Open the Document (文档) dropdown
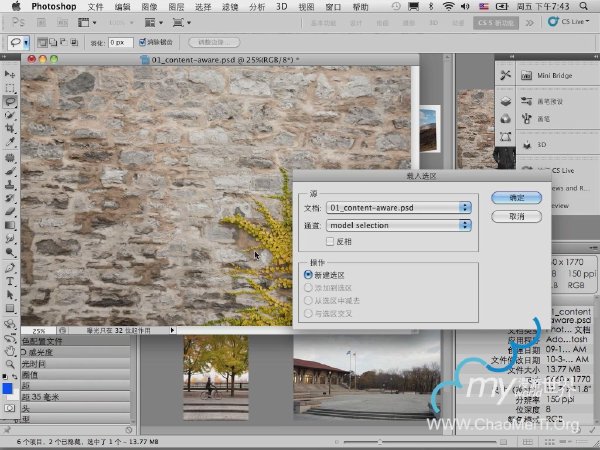Viewport: 600px width, 450px height. pyautogui.click(x=398, y=208)
